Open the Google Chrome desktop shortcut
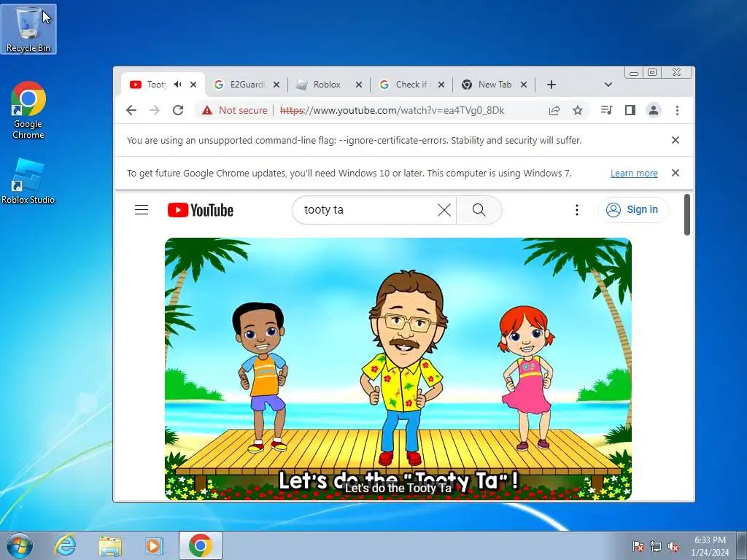The image size is (747, 560). tap(28, 110)
